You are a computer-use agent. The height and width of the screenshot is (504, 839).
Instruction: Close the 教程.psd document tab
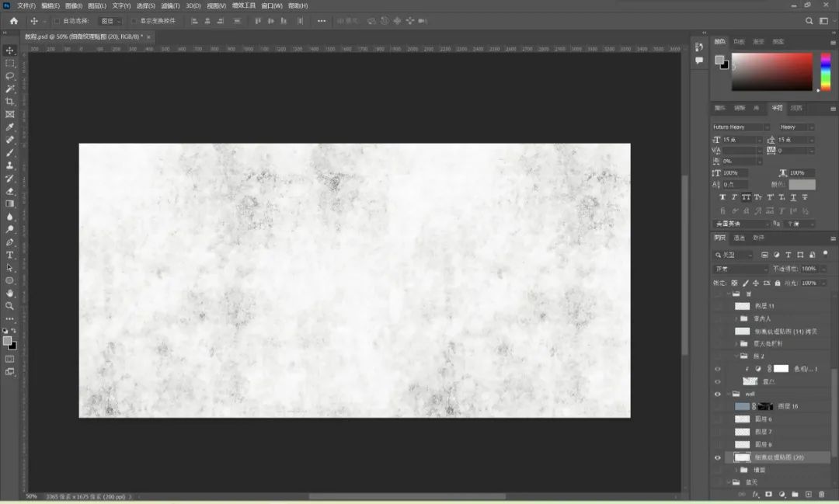(148, 37)
